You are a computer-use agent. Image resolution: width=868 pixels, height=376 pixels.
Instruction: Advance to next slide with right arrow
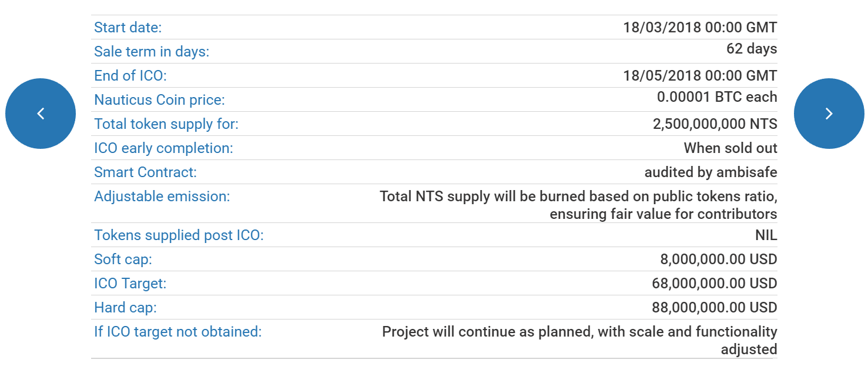(x=829, y=114)
